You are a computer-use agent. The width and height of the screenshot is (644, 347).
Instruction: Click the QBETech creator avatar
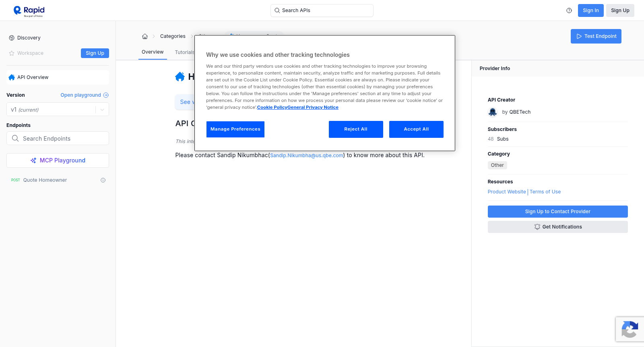(493, 112)
